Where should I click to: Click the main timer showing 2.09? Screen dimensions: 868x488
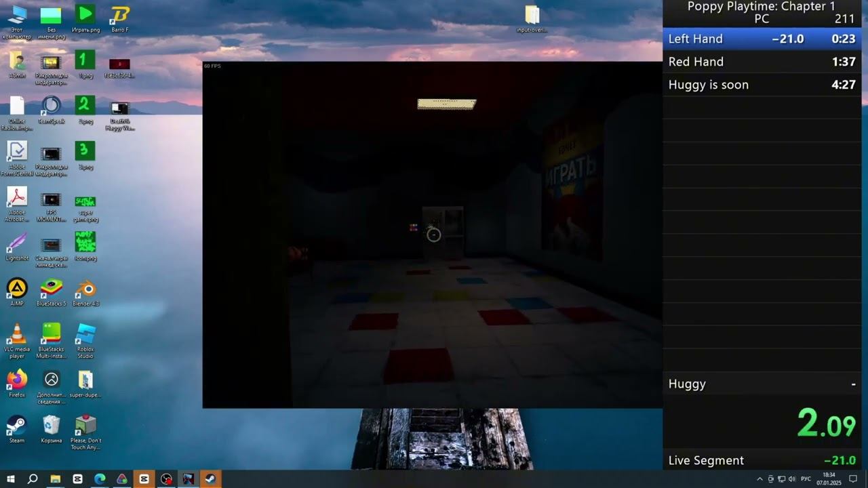[x=827, y=424]
